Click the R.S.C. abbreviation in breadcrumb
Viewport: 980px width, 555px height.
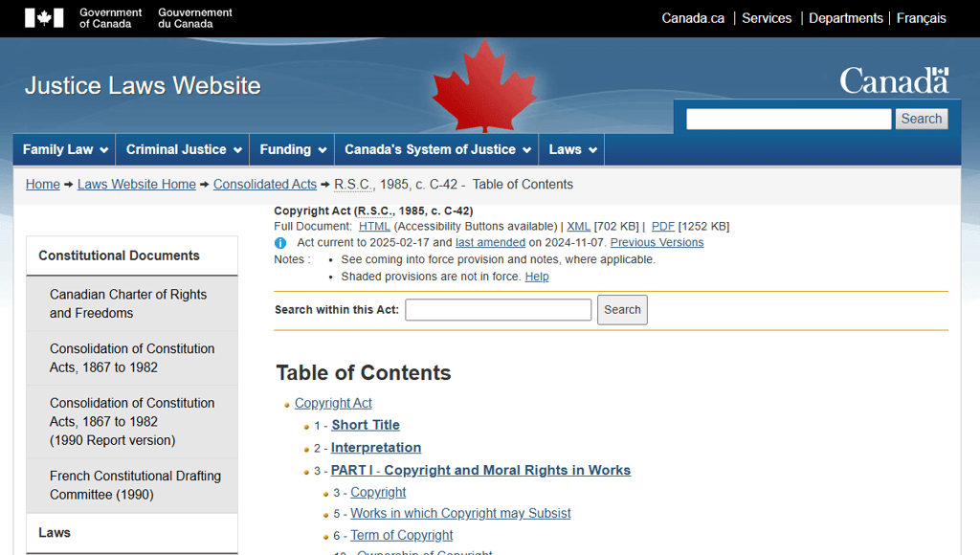click(352, 185)
